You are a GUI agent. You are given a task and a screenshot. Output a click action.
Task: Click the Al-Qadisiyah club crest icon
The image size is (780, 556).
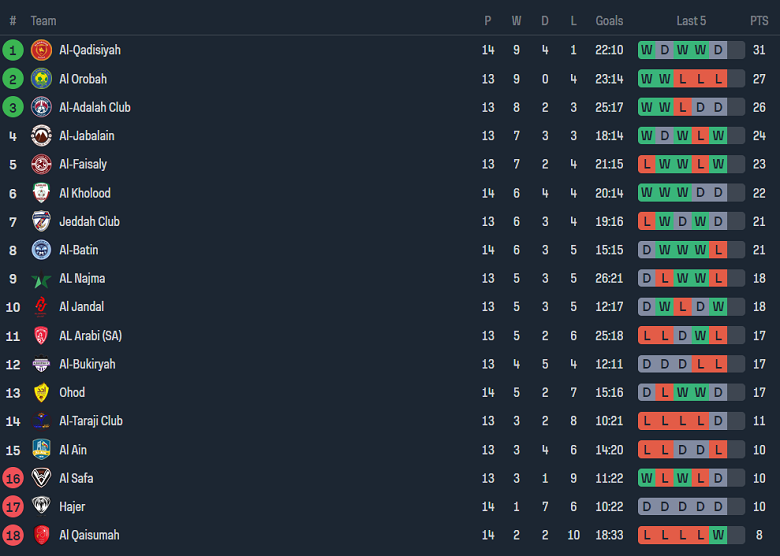pos(41,50)
